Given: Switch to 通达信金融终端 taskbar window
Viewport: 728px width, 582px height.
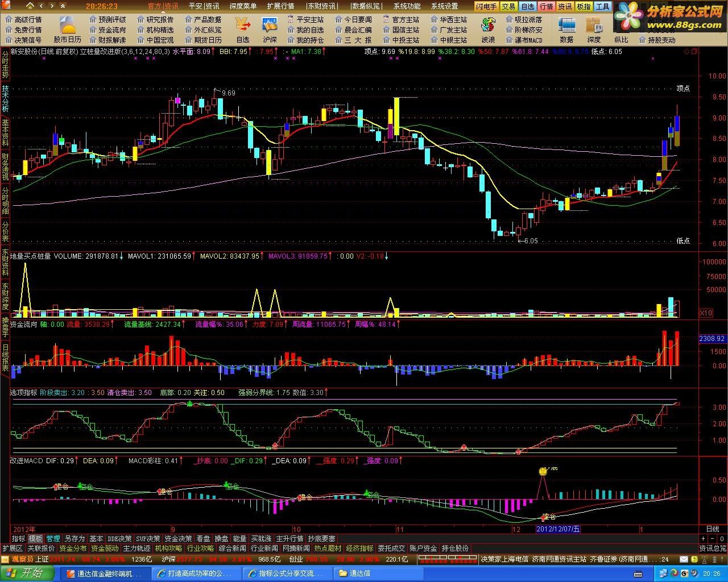Looking at the screenshot, I should (105, 573).
